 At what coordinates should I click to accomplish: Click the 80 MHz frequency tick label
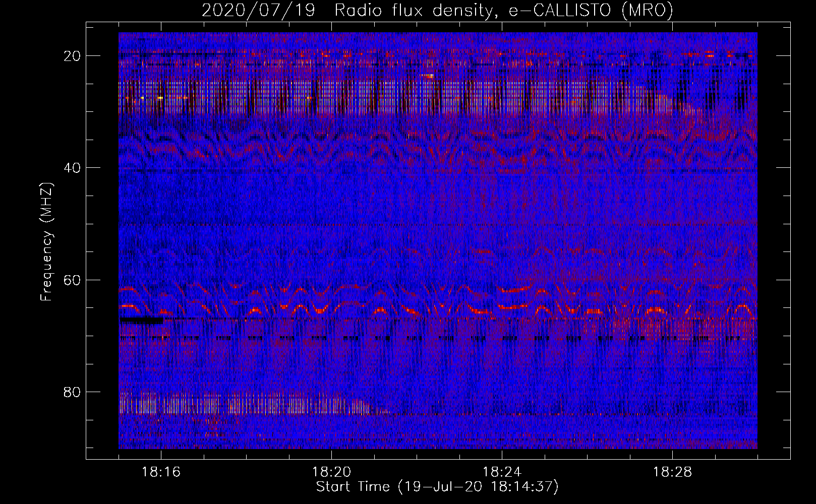(72, 392)
